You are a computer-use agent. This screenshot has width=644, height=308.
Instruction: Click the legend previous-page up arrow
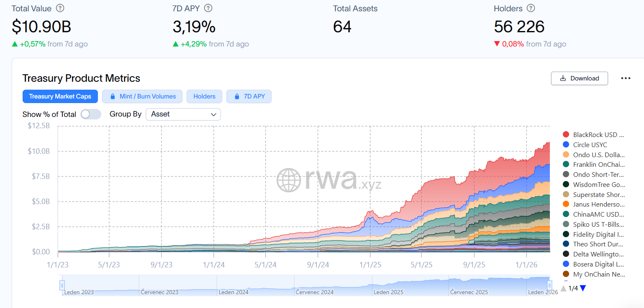point(563,288)
